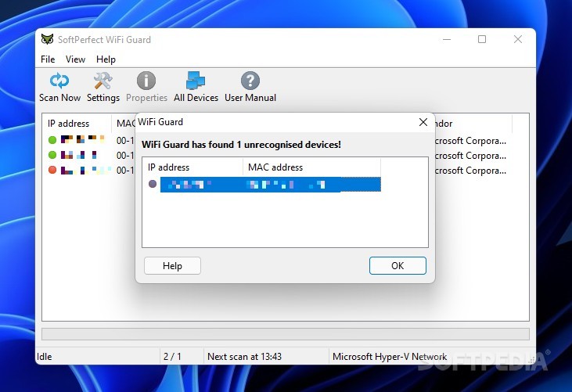Open the File menu
This screenshot has width=572, height=392.
(48, 59)
